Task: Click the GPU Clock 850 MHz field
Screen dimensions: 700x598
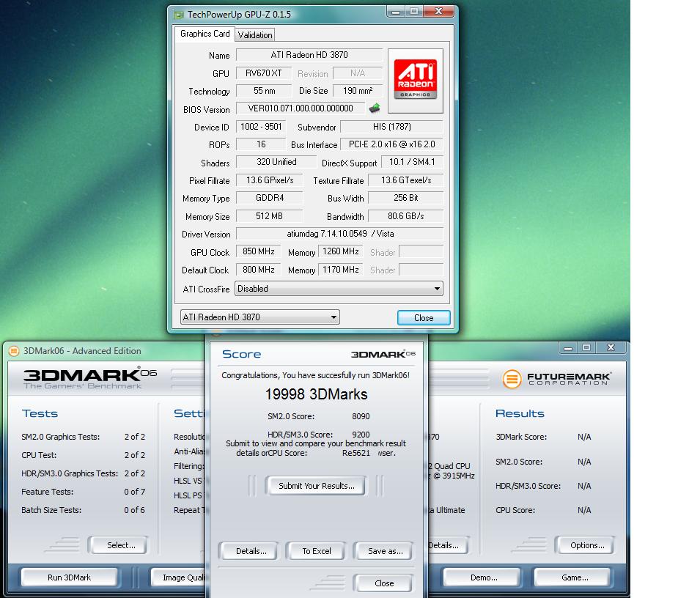Action: [x=259, y=251]
